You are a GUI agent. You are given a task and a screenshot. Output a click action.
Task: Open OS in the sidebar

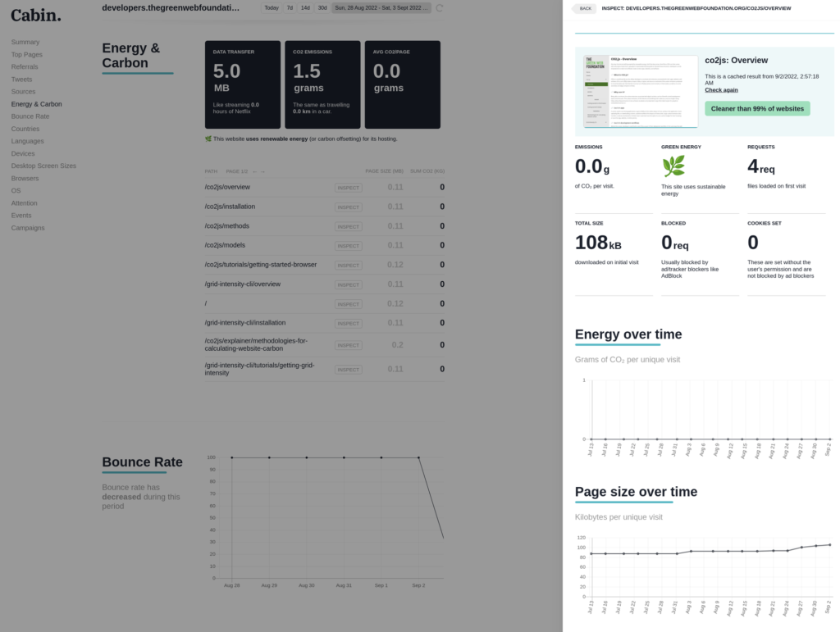[x=16, y=190]
